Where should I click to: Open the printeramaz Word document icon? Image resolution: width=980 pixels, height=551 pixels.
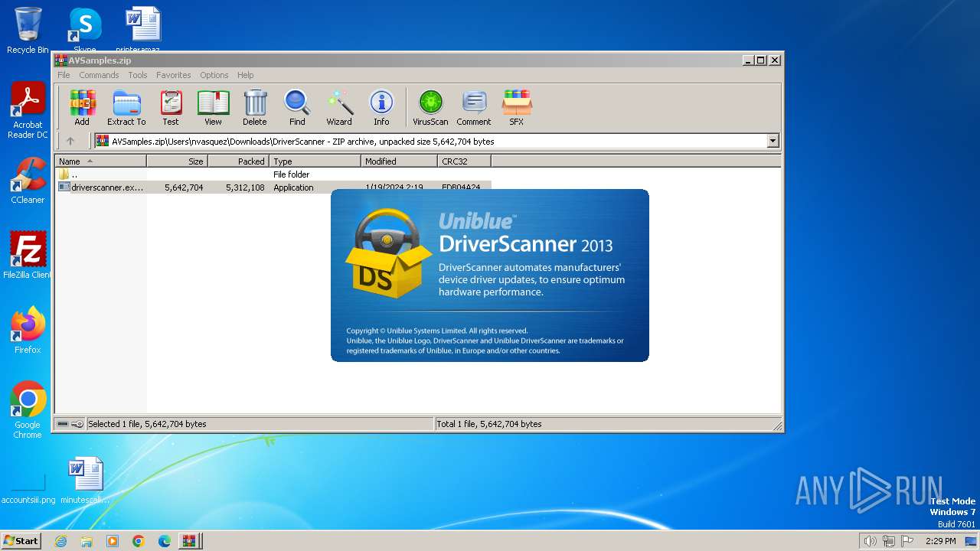click(x=143, y=29)
